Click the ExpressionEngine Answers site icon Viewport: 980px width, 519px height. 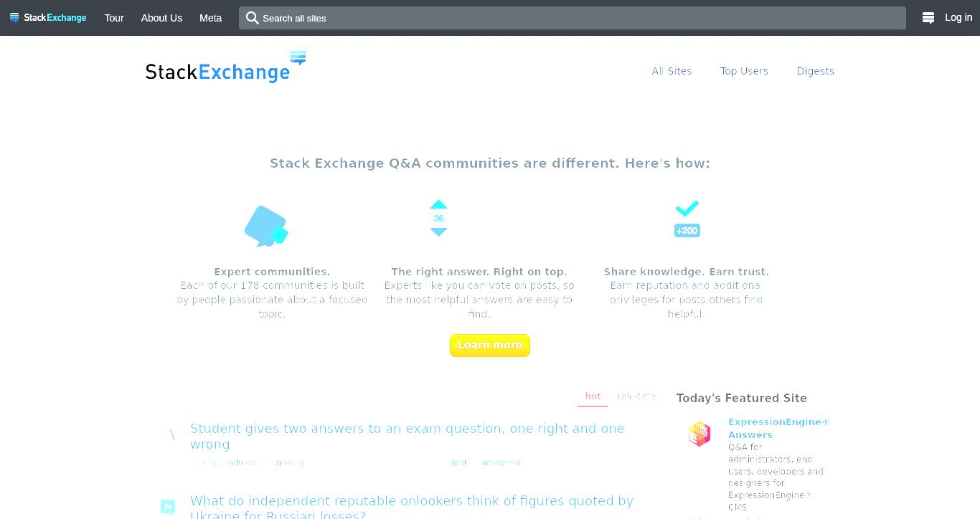(699, 434)
